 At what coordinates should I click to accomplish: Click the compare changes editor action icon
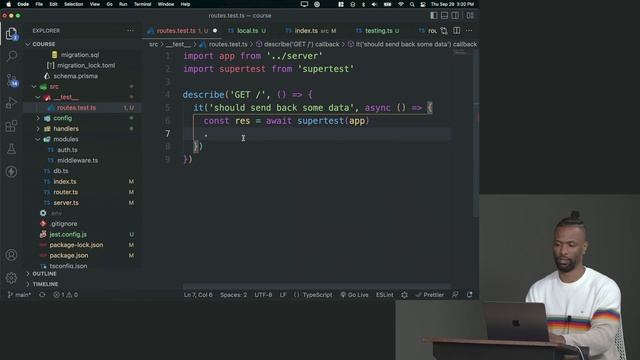[x=444, y=31]
